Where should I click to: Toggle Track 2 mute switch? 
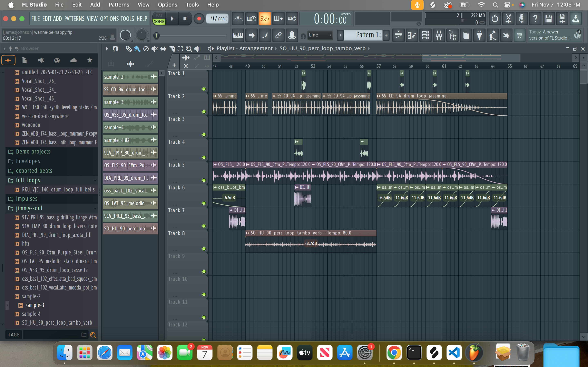(204, 112)
